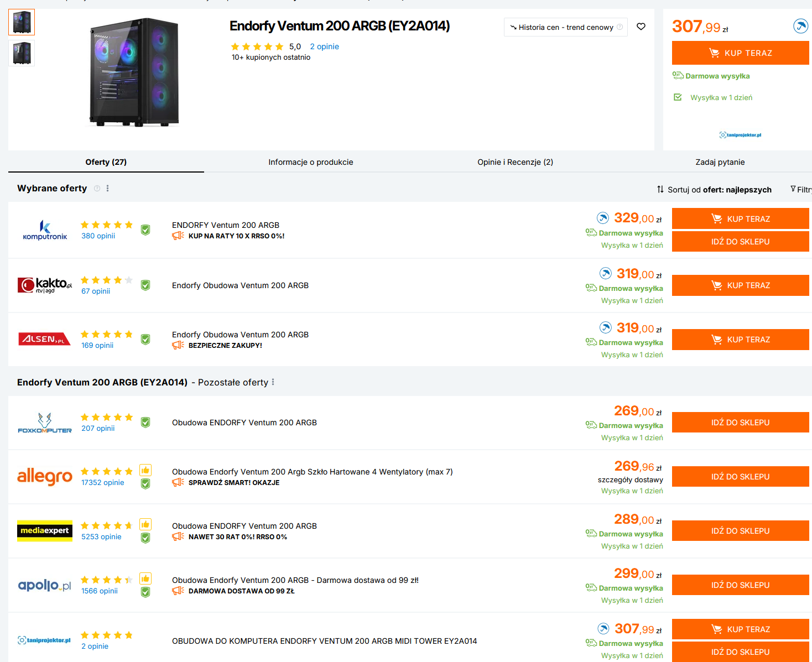Open sort dropdown Sortuj od ofert najlepszych

[714, 190]
